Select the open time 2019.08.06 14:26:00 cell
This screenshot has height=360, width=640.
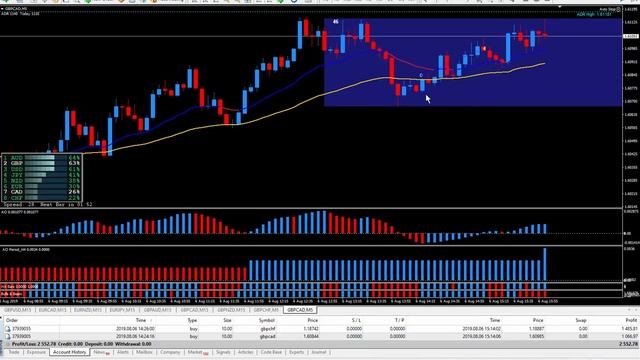click(x=135, y=329)
